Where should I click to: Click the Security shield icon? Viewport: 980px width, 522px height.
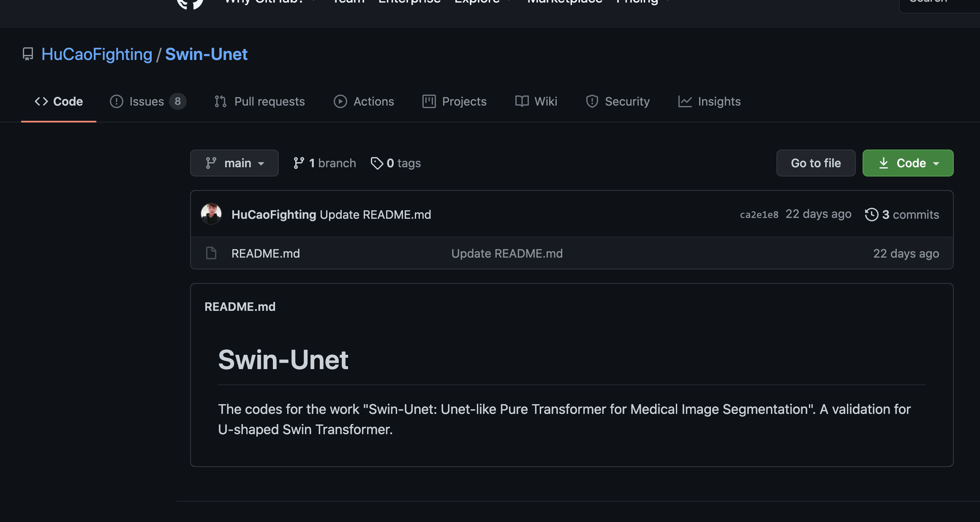pos(592,101)
